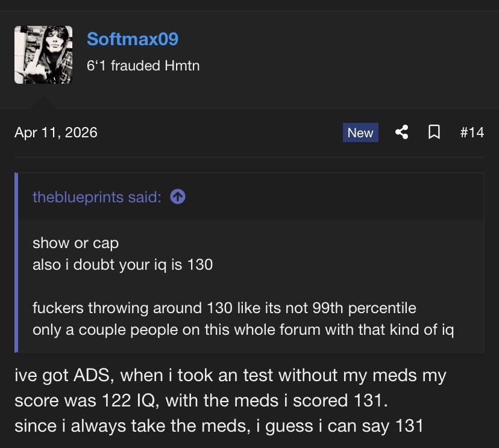The width and height of the screenshot is (499, 448).
Task: Share post #14 using the share icon
Action: pyautogui.click(x=401, y=132)
